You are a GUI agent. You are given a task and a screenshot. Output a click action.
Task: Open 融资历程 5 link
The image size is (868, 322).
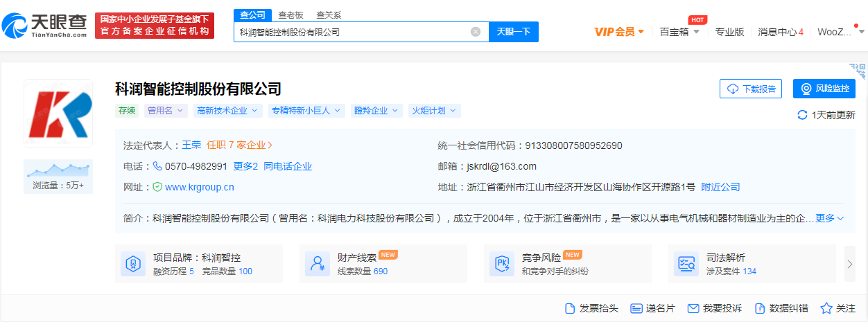(173, 271)
